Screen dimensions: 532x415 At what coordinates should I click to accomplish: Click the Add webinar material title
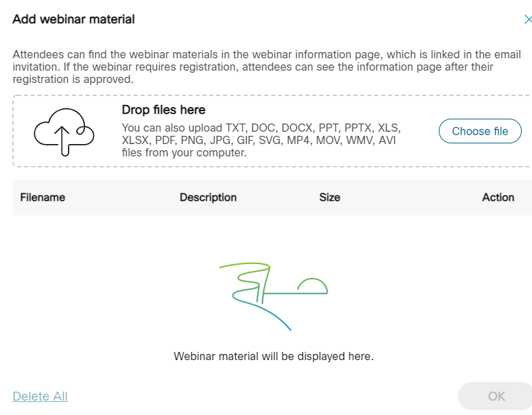73,19
